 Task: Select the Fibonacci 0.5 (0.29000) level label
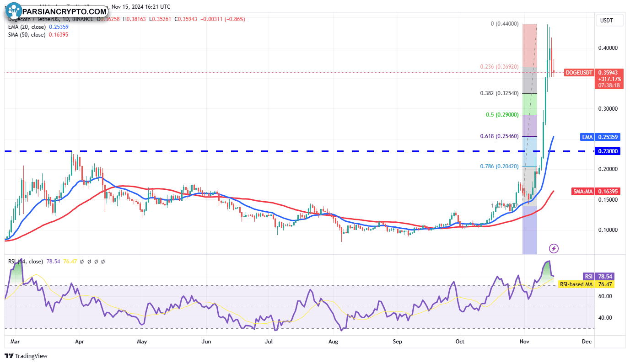pos(502,115)
